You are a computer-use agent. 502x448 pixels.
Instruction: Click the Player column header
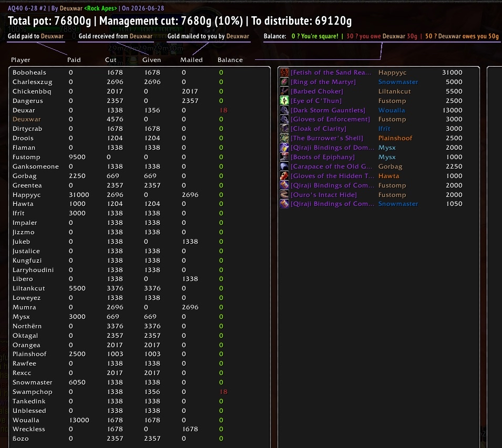point(21,60)
